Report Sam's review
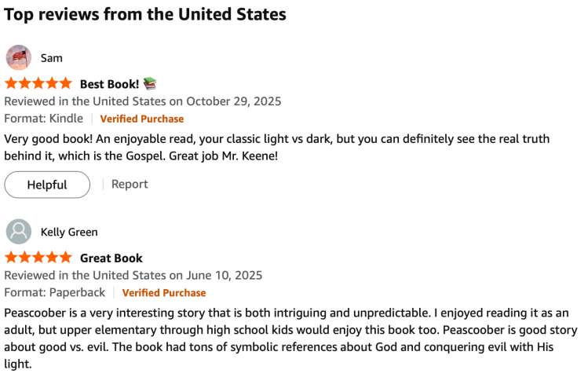This screenshot has width=588, height=377. [130, 184]
